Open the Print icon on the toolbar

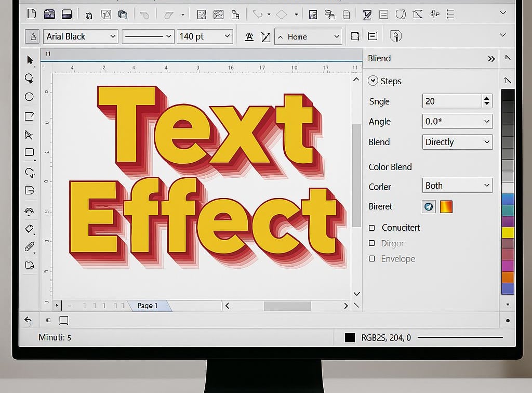(x=67, y=14)
